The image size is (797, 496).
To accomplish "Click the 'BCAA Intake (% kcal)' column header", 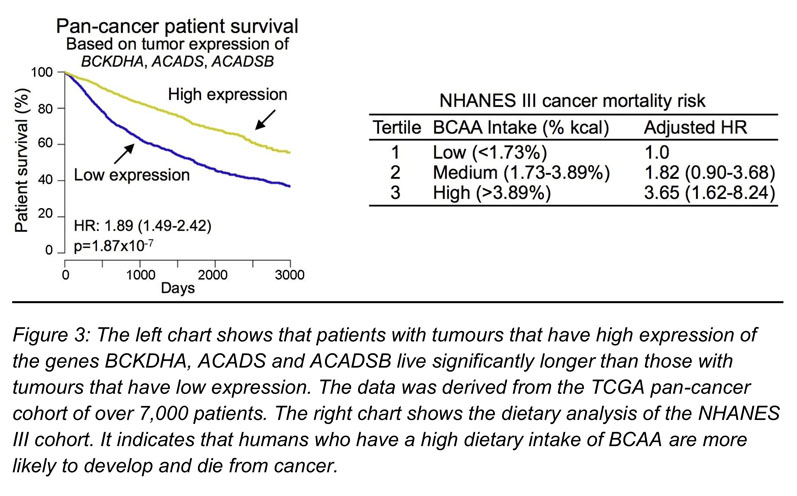I will pos(511,128).
